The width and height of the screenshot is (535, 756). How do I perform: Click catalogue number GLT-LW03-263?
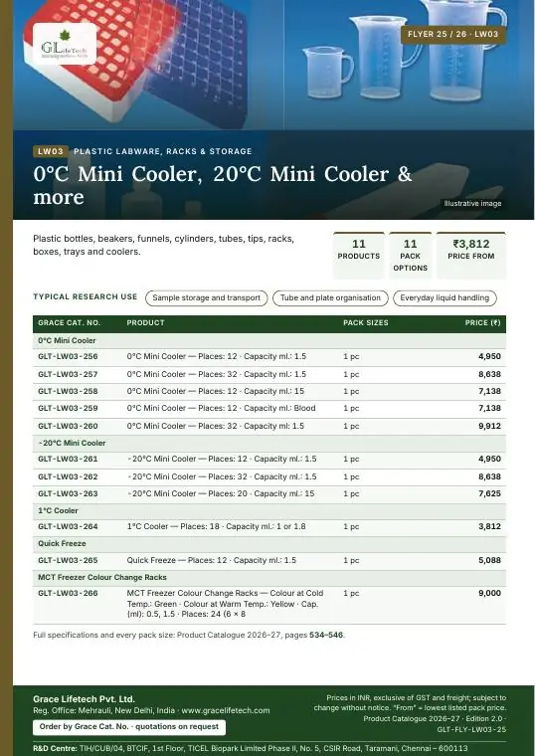68,493
